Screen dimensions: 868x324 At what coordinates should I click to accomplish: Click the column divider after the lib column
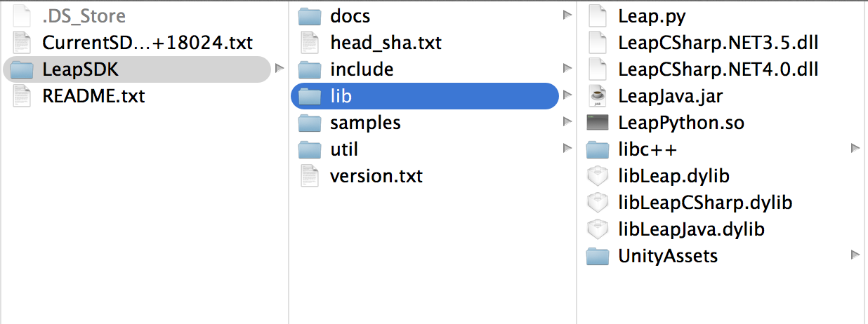tap(577, 162)
